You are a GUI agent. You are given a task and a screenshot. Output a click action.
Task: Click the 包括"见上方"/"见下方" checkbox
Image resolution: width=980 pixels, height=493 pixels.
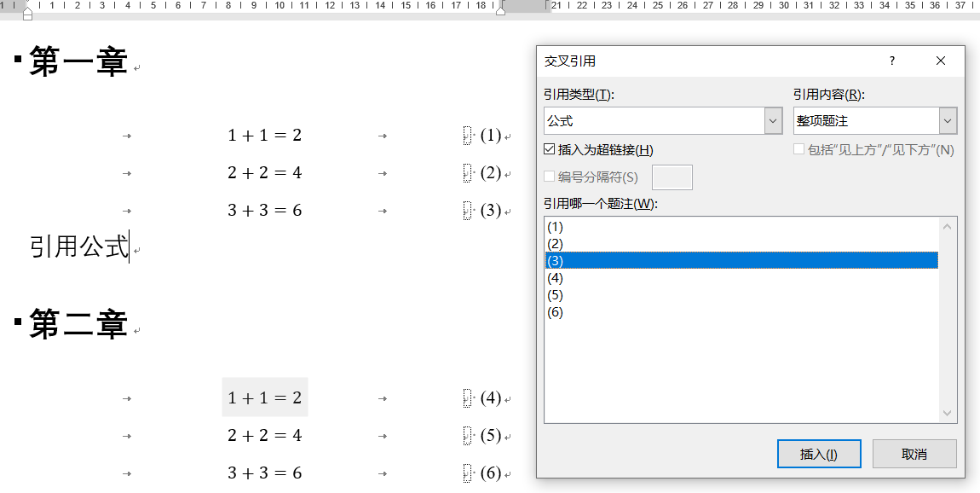click(798, 148)
